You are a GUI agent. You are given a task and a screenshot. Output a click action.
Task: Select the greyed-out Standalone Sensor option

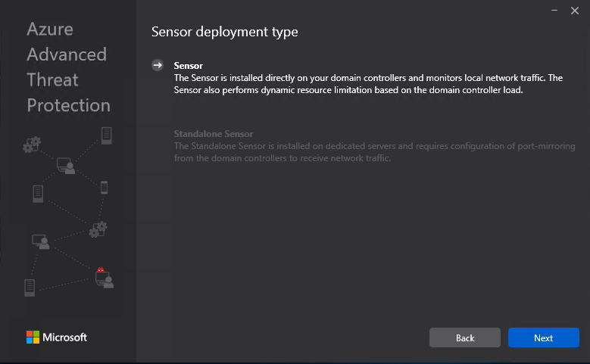(x=213, y=134)
